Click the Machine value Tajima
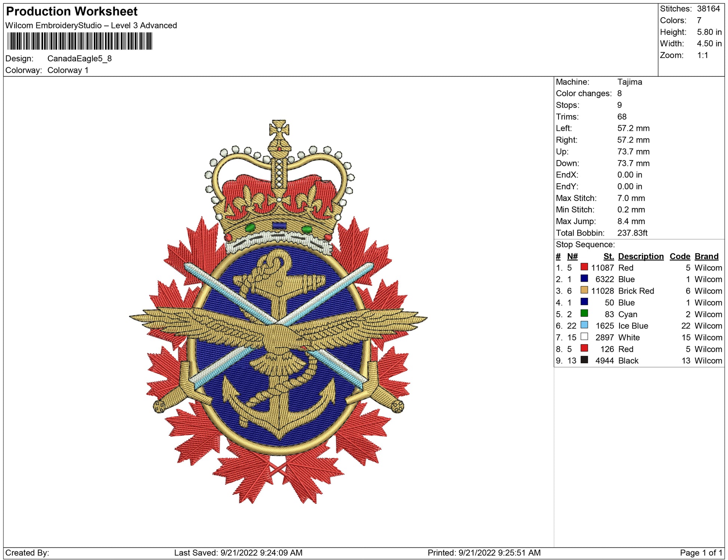 (629, 82)
